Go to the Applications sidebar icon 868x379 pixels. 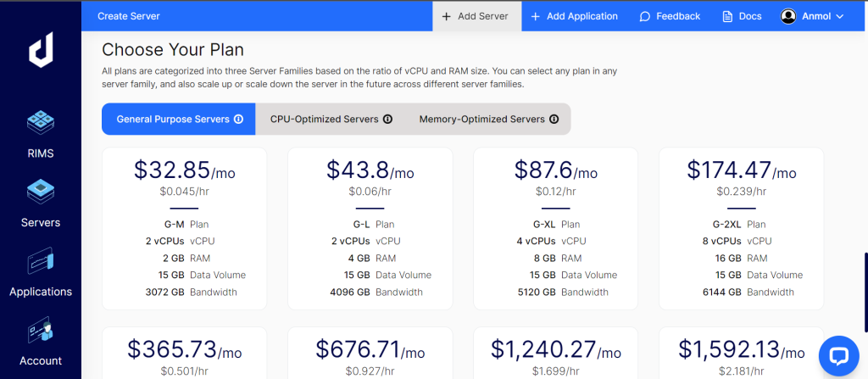41,262
